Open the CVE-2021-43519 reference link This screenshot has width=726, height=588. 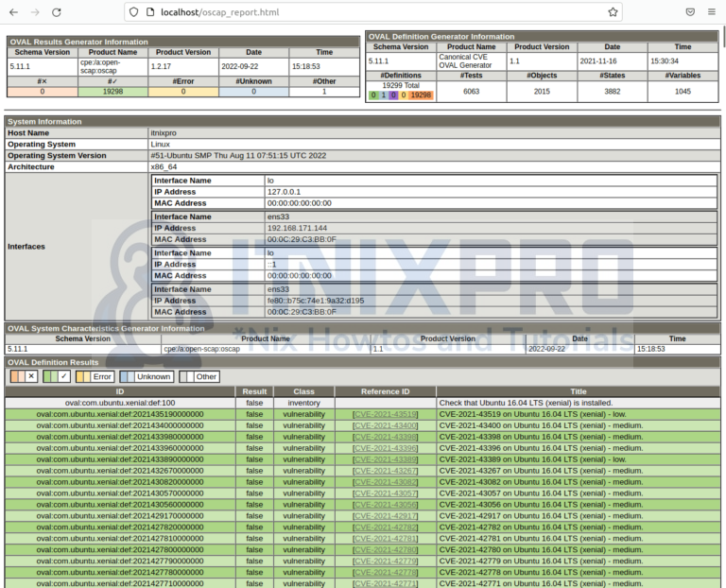[x=385, y=414]
